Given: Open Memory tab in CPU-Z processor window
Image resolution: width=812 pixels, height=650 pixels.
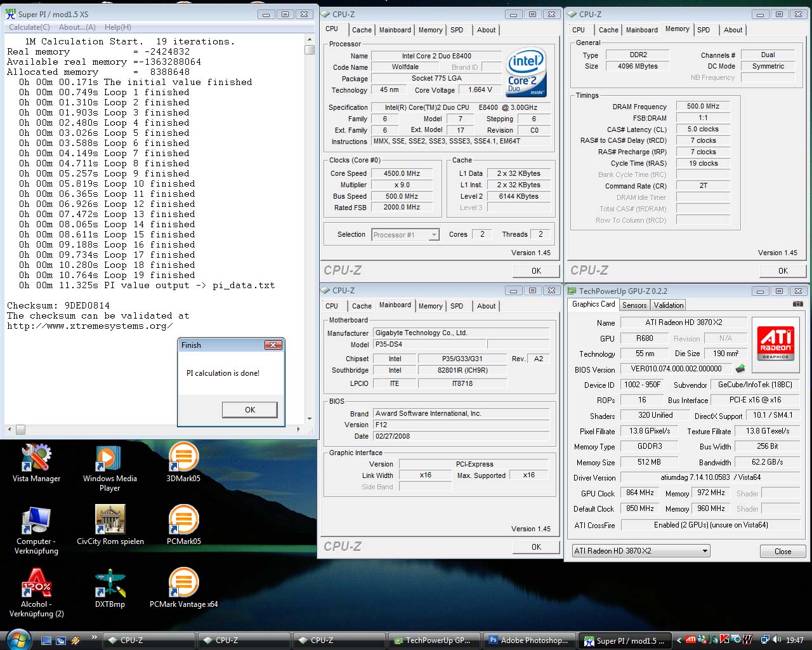Looking at the screenshot, I should pos(431,30).
